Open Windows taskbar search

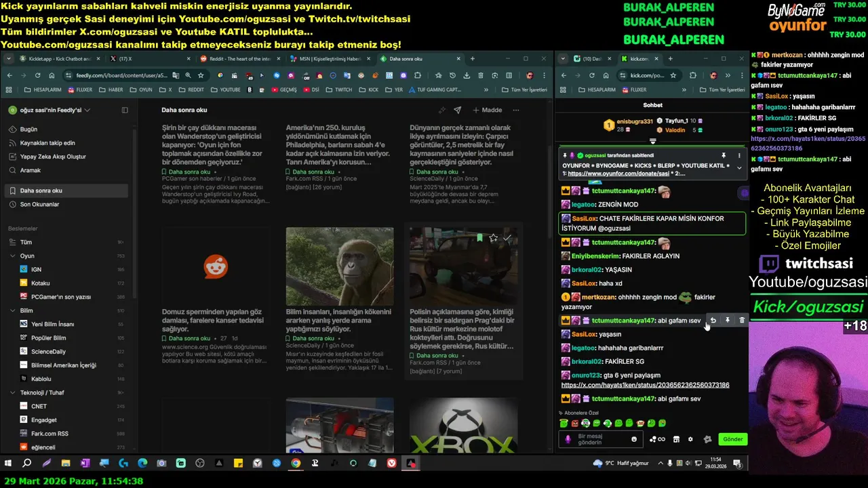(27, 463)
